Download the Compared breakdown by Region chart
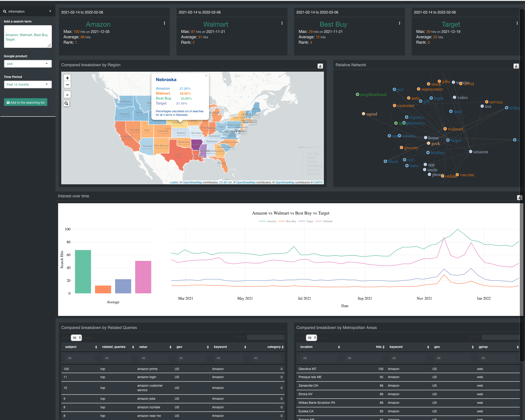This screenshot has height=420, width=525. click(320, 66)
